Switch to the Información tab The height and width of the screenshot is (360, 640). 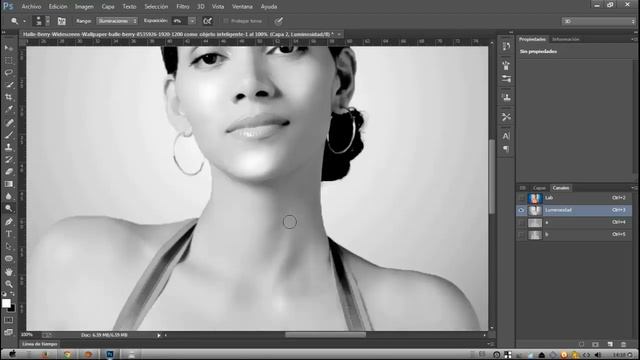click(x=565, y=39)
